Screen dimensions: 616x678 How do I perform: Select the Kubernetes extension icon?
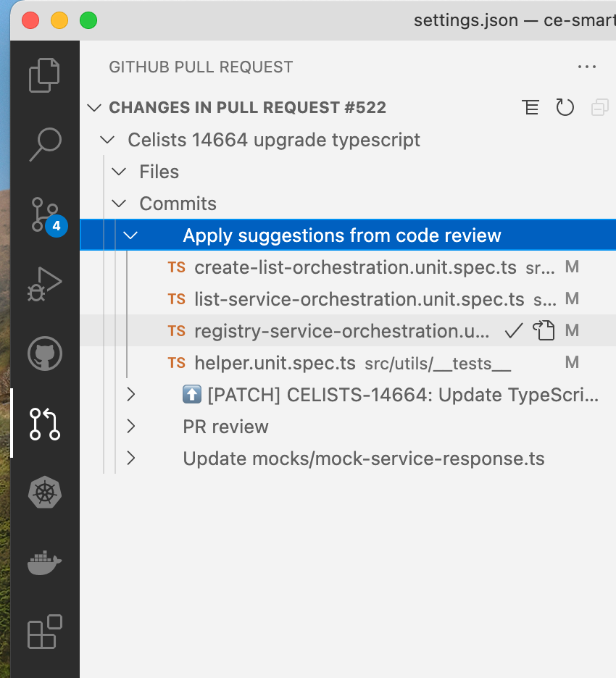coord(44,493)
